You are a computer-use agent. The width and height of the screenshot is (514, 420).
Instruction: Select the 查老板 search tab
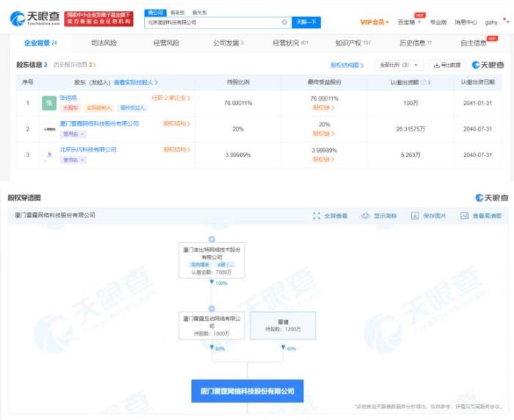tap(178, 12)
